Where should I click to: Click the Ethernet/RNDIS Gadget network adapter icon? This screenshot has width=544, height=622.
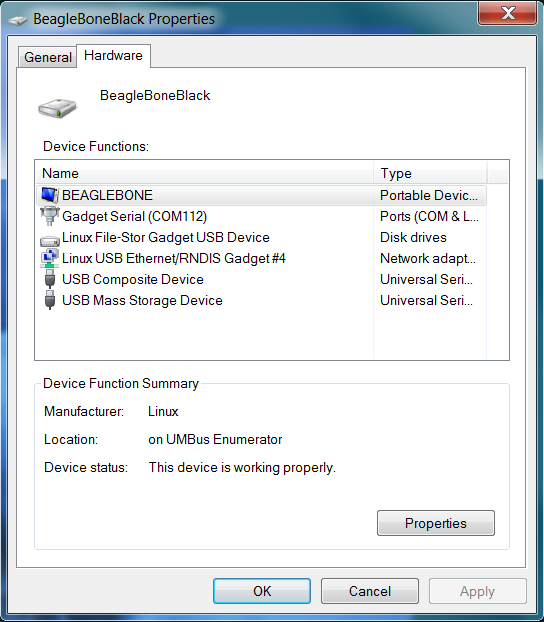tap(50, 258)
